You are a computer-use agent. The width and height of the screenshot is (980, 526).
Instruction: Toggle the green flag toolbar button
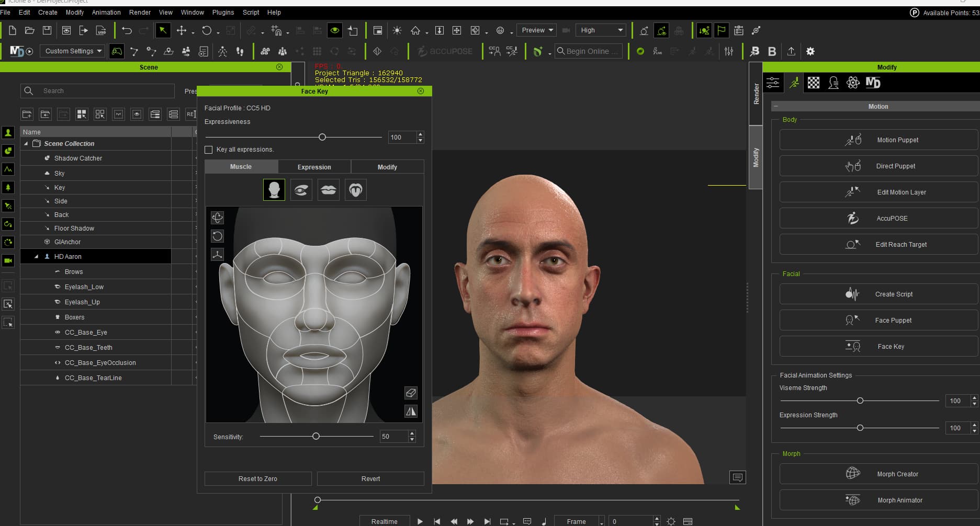[x=722, y=30]
